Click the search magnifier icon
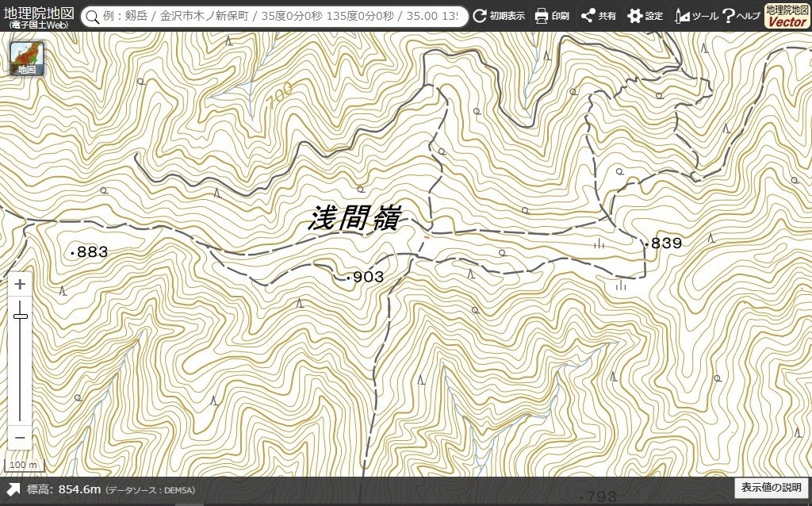The image size is (812, 506). pos(92,17)
